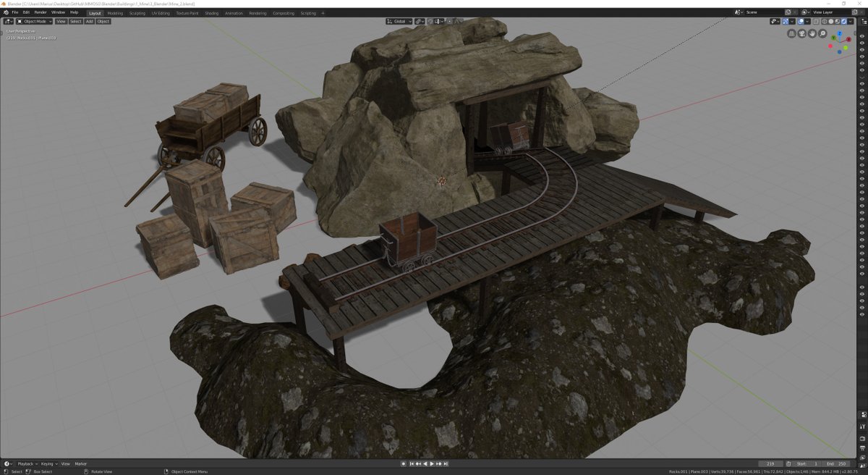
Task: Toggle proportional editing icon
Action: click(x=450, y=21)
